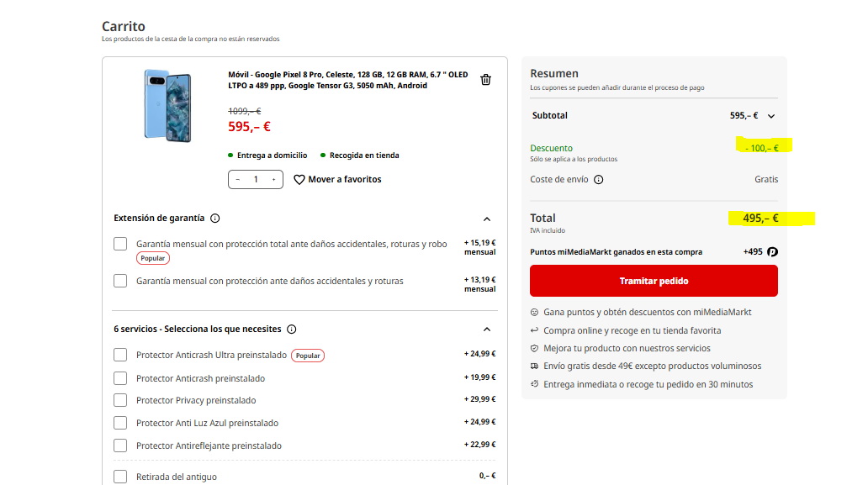
Task: Select Protector Antireflejante preinstalado checkbox
Action: [x=120, y=445]
